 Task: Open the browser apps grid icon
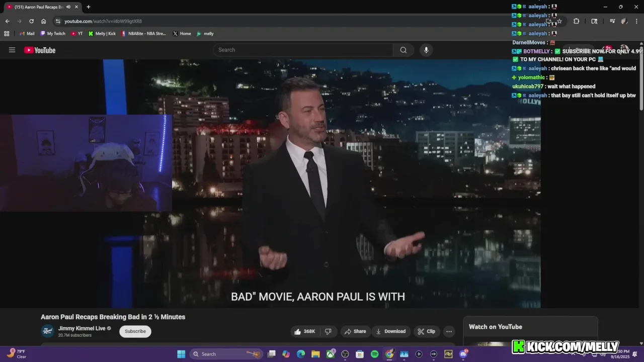point(7,34)
